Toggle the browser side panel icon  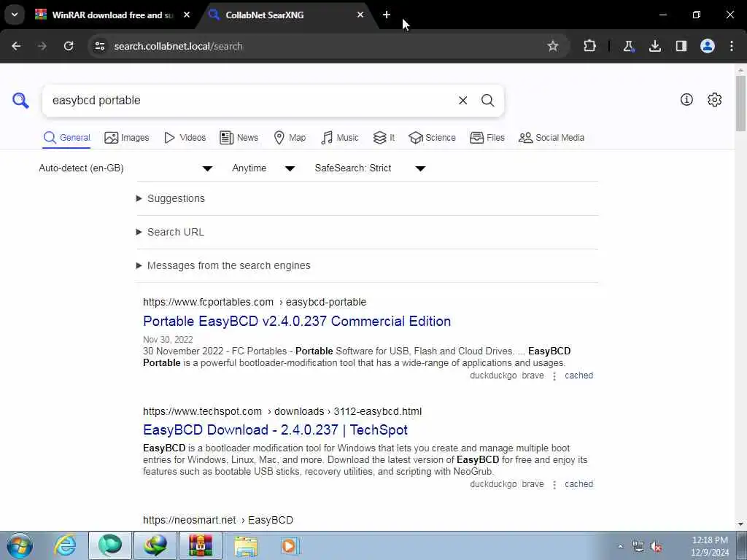(x=681, y=46)
